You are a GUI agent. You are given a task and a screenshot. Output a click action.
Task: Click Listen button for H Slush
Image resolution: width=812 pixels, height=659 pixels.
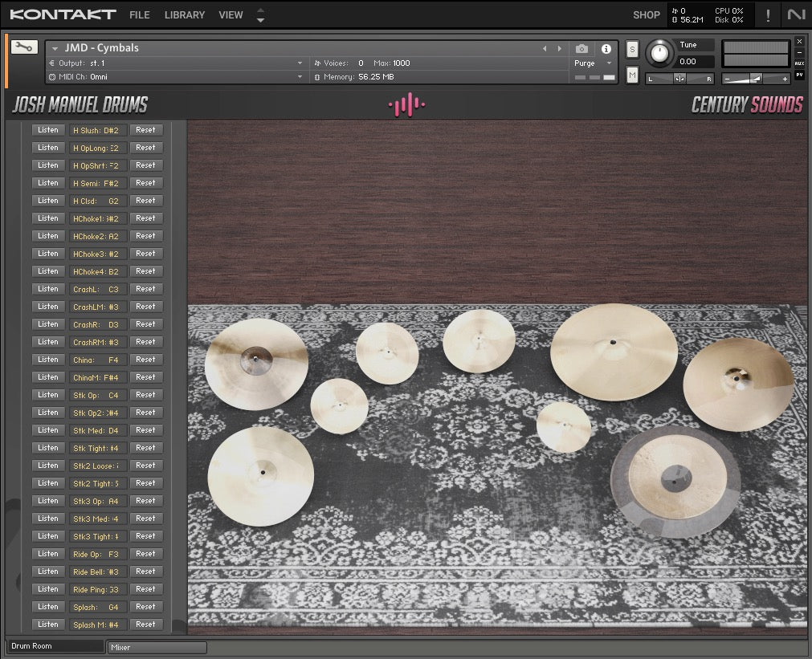pyautogui.click(x=48, y=130)
